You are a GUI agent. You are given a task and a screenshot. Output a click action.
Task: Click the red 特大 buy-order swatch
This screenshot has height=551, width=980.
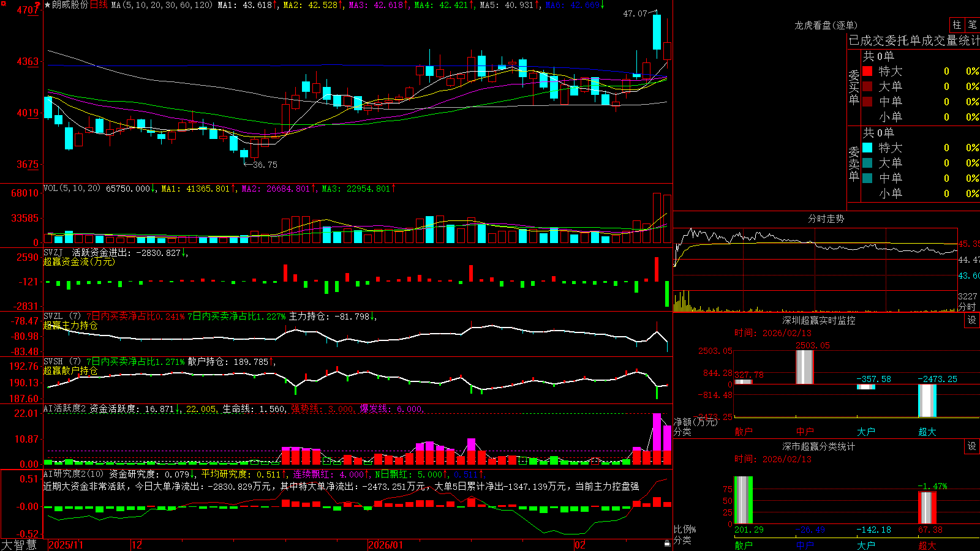pyautogui.click(x=867, y=71)
